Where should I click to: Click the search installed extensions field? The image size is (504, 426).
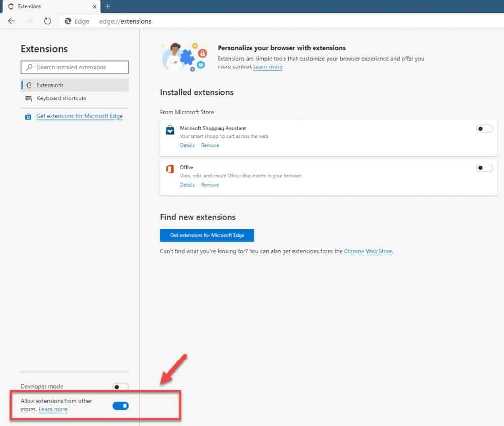coord(74,67)
